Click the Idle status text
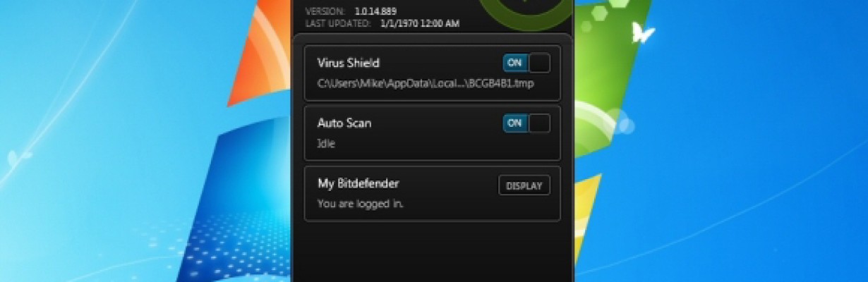This screenshot has width=868, height=282. coord(326,144)
